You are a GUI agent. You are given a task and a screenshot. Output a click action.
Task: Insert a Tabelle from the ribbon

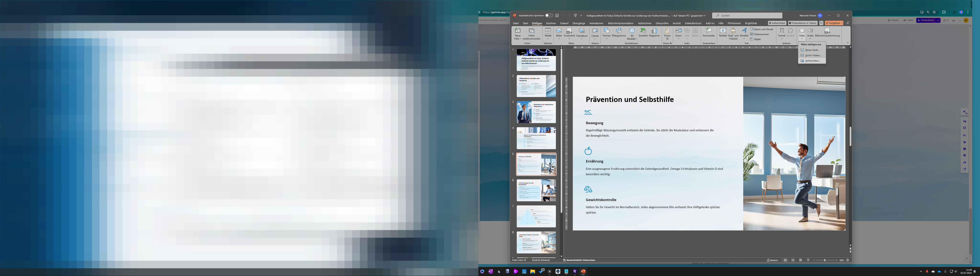coord(548,34)
